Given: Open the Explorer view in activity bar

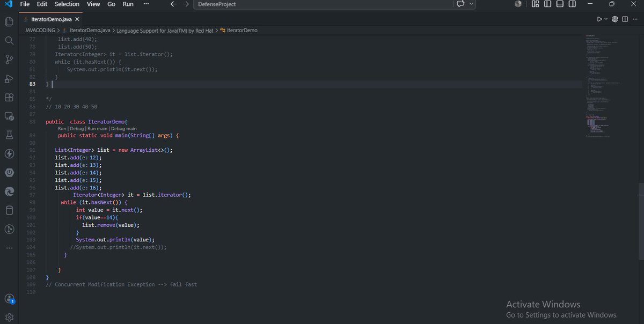Looking at the screenshot, I should tap(9, 22).
